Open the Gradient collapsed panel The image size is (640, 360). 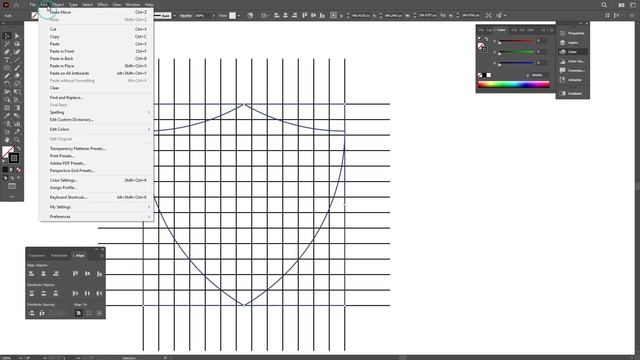pyautogui.click(x=573, y=93)
